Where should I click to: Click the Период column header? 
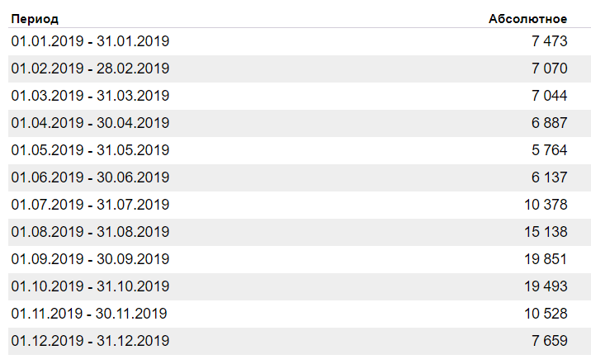pos(35,18)
